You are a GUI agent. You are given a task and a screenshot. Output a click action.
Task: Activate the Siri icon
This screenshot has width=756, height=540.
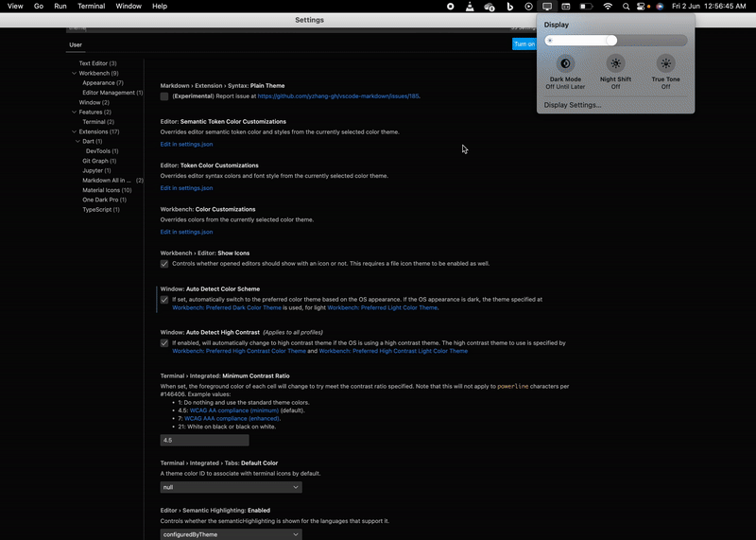(x=660, y=7)
